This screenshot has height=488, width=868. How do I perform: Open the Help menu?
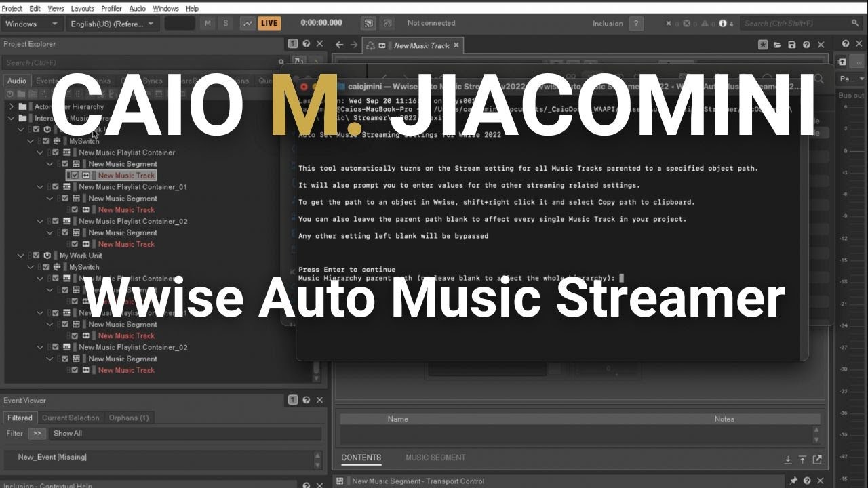[x=193, y=9]
